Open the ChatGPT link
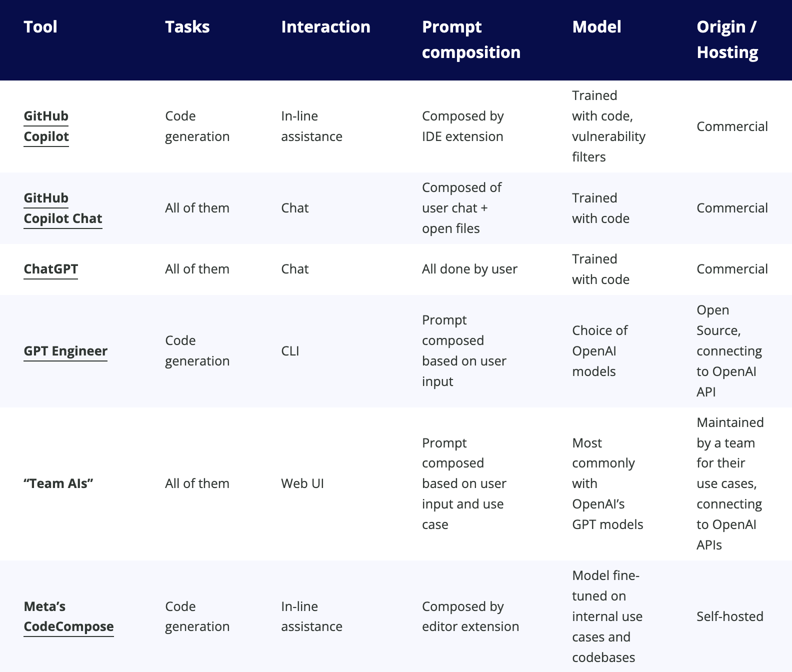Screen dimensions: 792x672 pyautogui.click(x=50, y=269)
